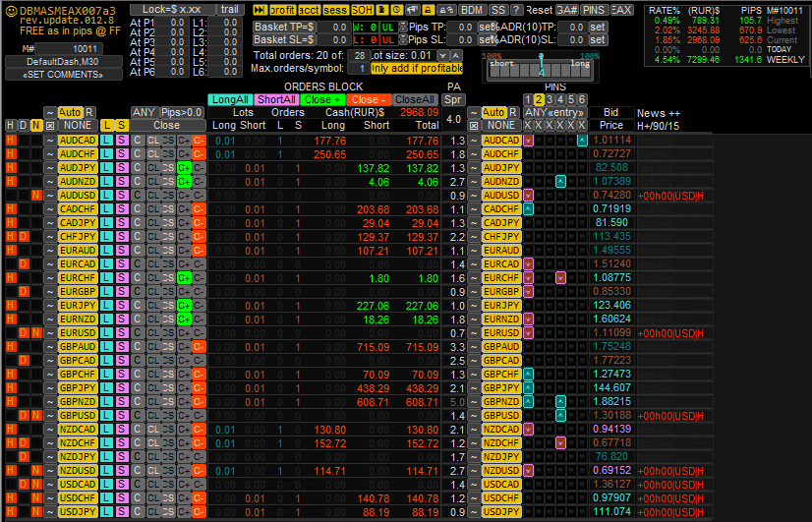
Task: Click the GBPUSD pin 4 up-arrow marker
Action: click(x=560, y=415)
